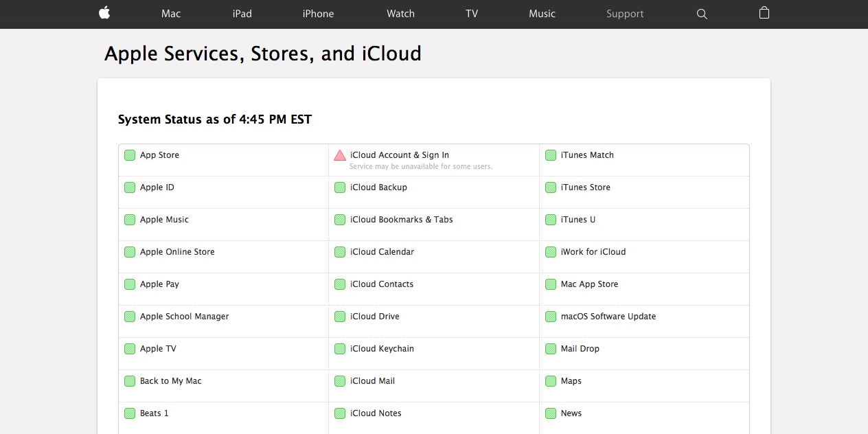Navigate to the Music section
The width and height of the screenshot is (868, 434).
click(x=542, y=14)
